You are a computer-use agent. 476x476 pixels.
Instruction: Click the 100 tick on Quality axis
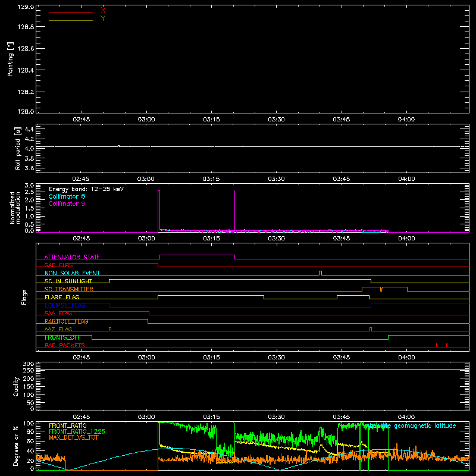coord(28,394)
